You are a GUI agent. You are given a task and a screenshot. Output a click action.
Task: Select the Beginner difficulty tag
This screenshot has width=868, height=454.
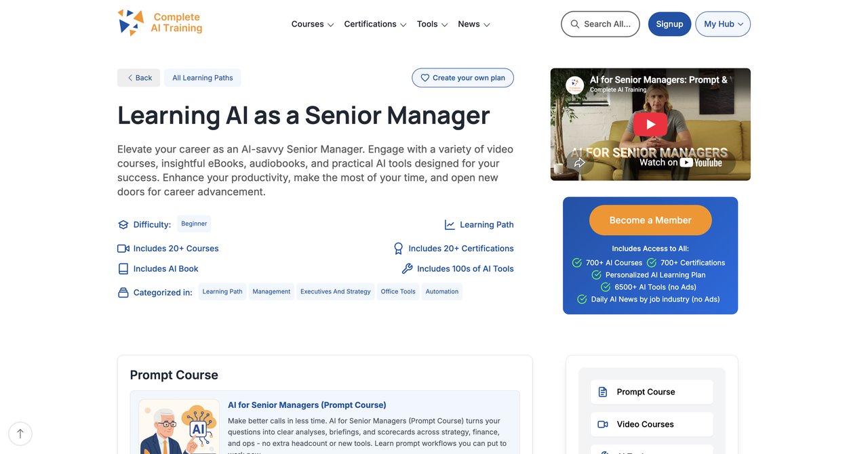(x=194, y=224)
